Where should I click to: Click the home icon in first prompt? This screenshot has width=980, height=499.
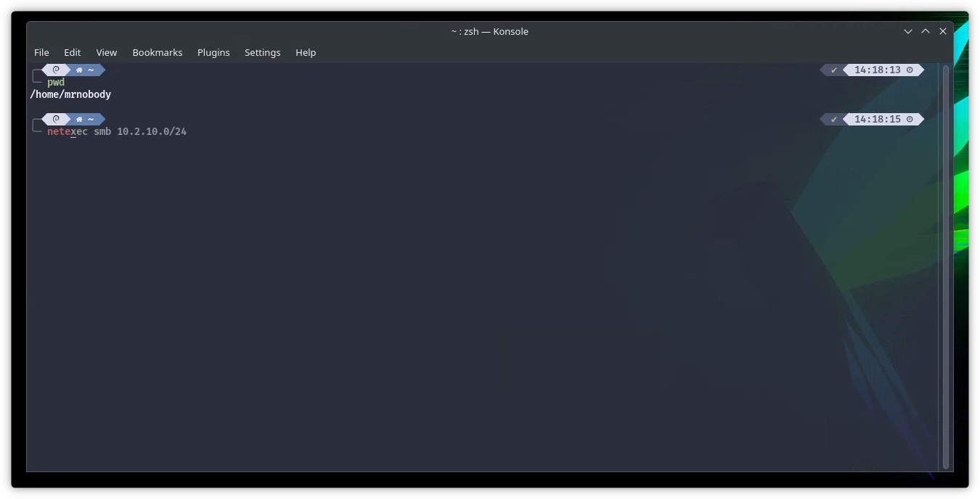coord(79,70)
